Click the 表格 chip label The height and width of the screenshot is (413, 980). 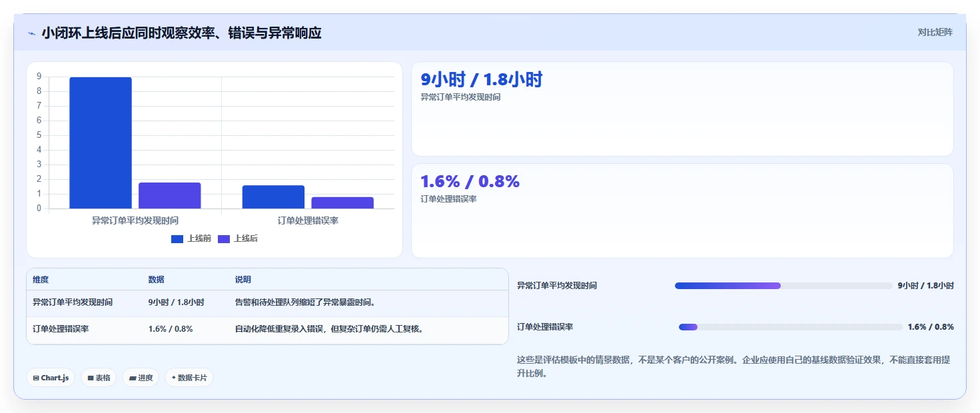(x=103, y=378)
